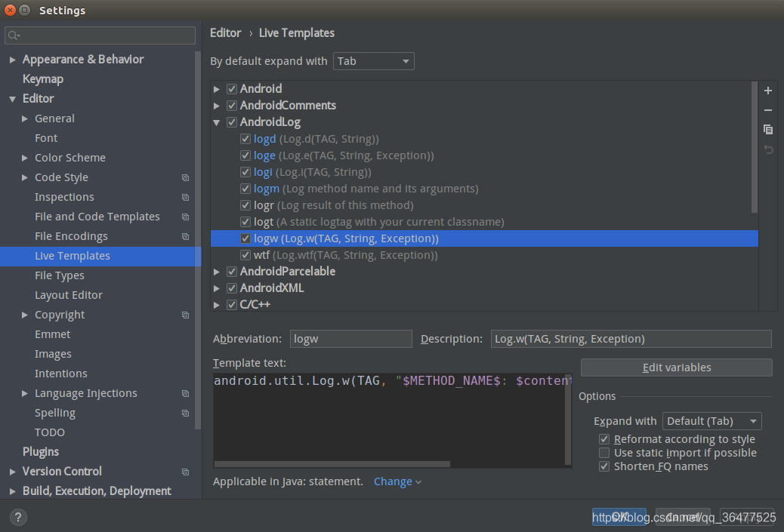The image size is (784, 532).
Task: Toggle Reformat according to style option
Action: click(x=604, y=439)
